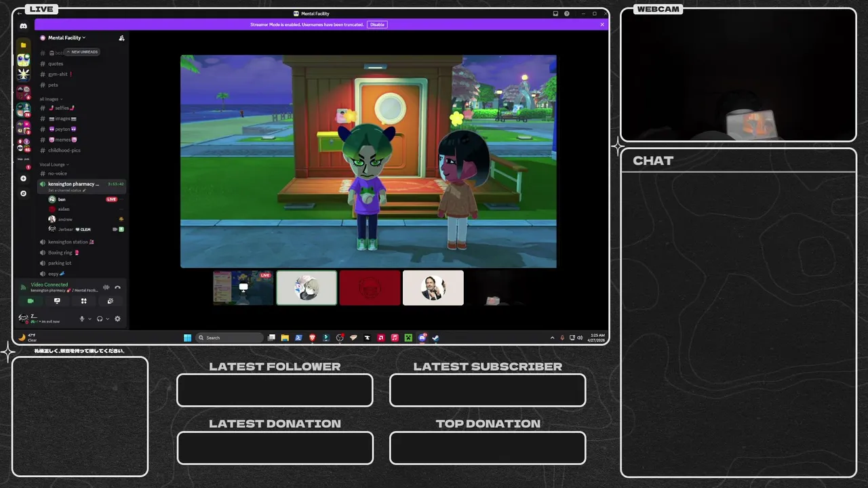Open Brave browser from the taskbar
This screenshot has width=868, height=488.
coord(312,338)
